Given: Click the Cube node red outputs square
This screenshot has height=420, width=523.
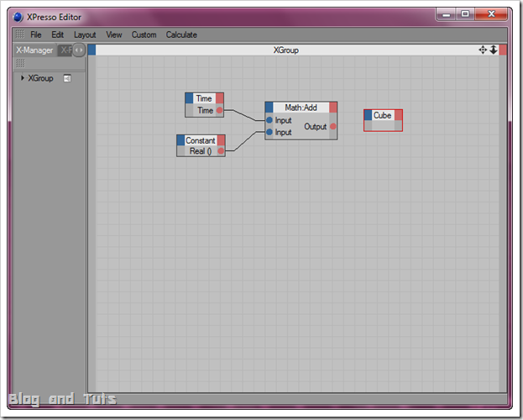Looking at the screenshot, I should pyautogui.click(x=398, y=115).
